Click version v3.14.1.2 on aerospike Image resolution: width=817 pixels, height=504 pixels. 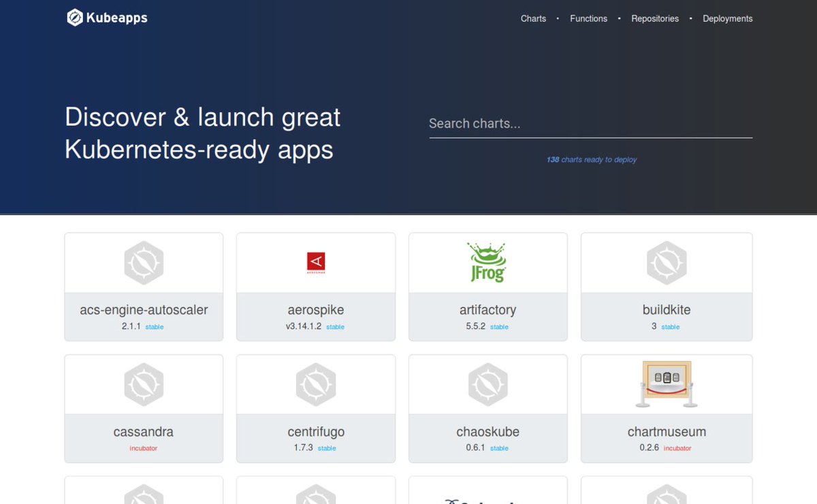click(x=304, y=326)
